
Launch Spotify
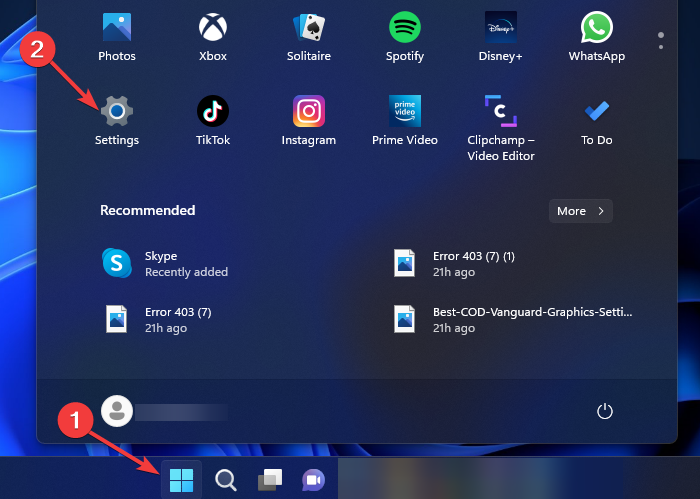pos(404,37)
